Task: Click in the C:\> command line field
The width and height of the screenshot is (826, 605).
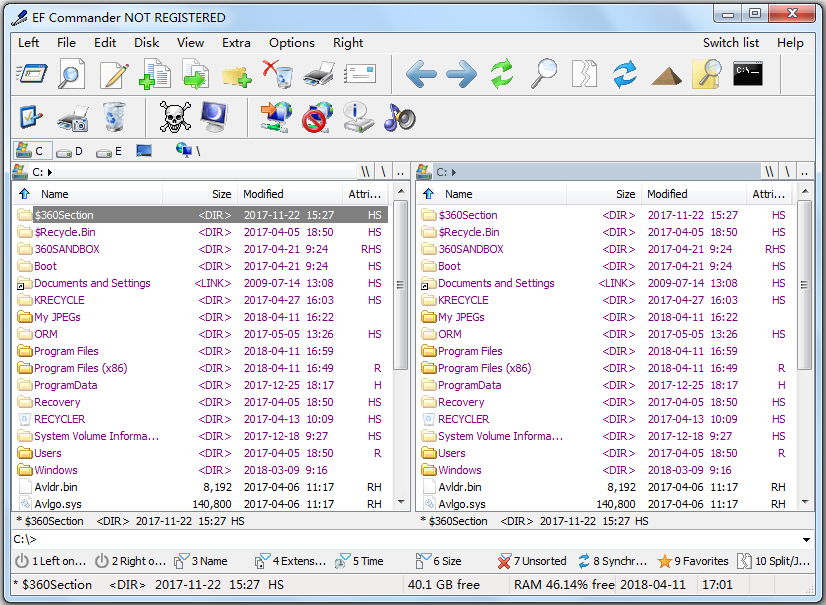Action: click(x=406, y=539)
